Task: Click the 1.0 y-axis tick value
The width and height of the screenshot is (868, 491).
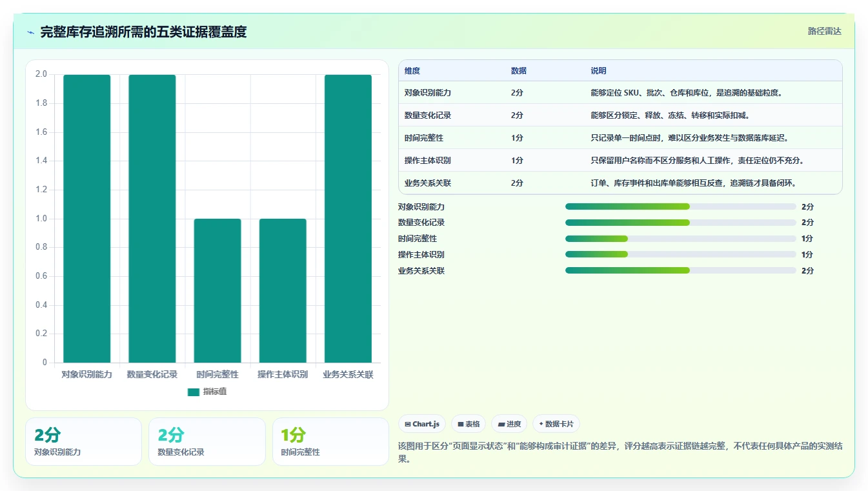Action: tap(41, 219)
